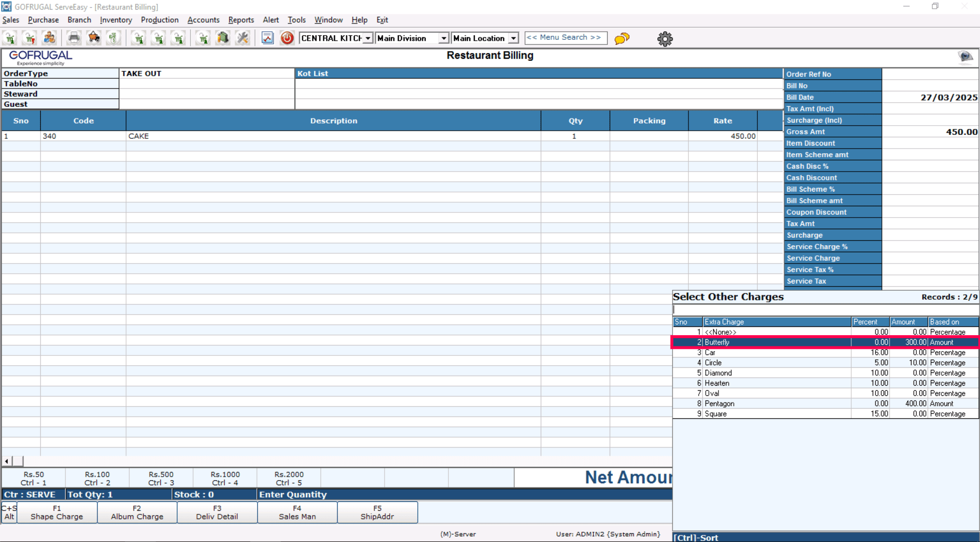980x542 pixels.
Task: Expand the Main Location dropdown
Action: (x=513, y=38)
